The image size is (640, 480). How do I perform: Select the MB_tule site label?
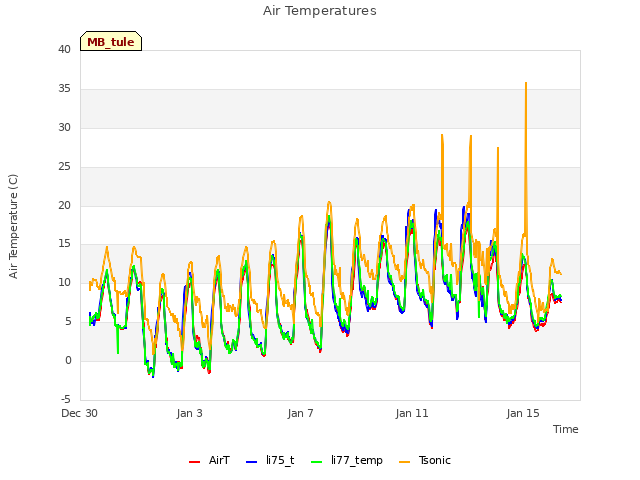[x=111, y=41]
